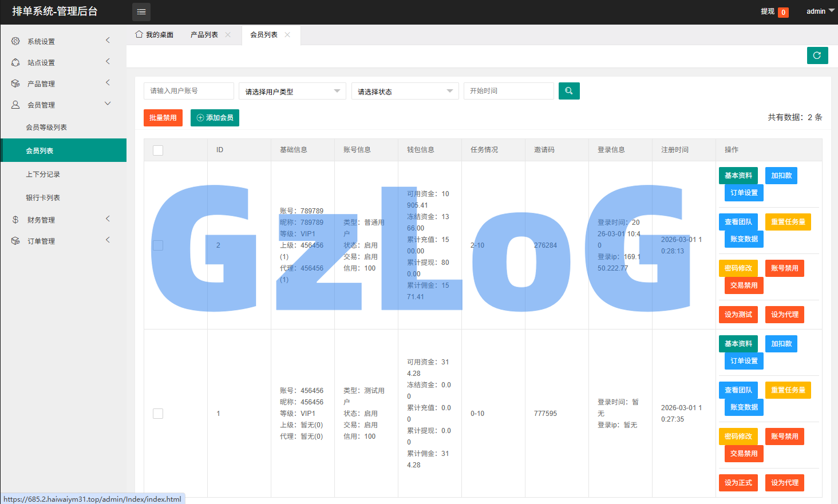Open the 请选择用户类型 dropdown
The width and height of the screenshot is (838, 504).
pyautogui.click(x=292, y=92)
